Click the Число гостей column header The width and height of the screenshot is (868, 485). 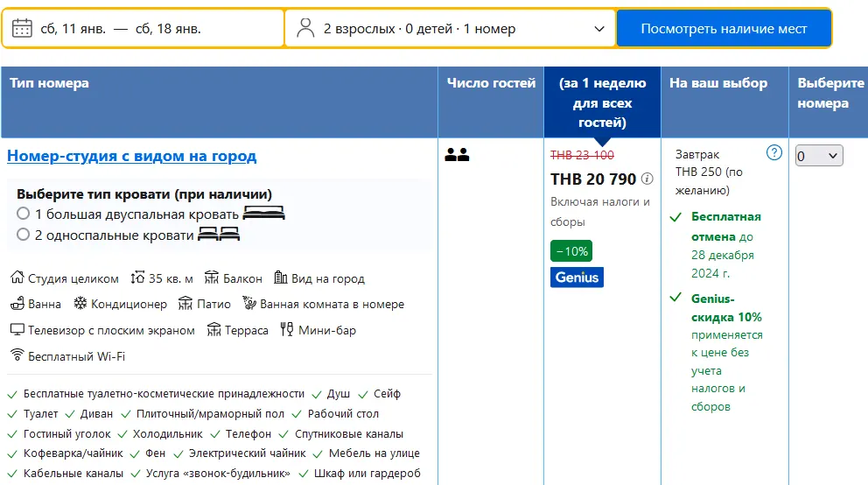(x=490, y=83)
